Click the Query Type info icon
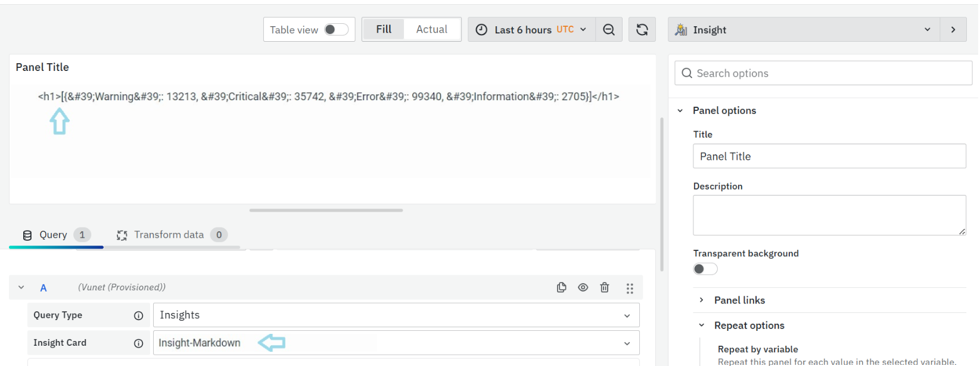This screenshot has width=980, height=366. [138, 315]
